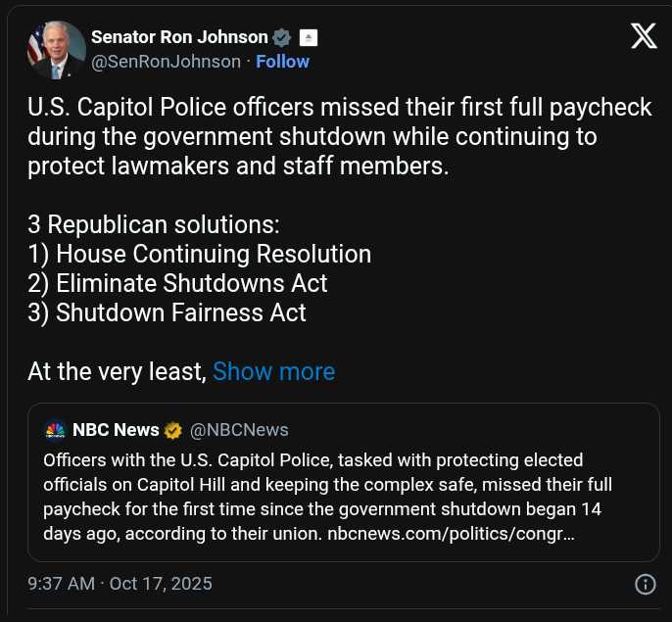Click the grey verified badge beside Ron Johnson
The image size is (672, 622).
tap(282, 37)
